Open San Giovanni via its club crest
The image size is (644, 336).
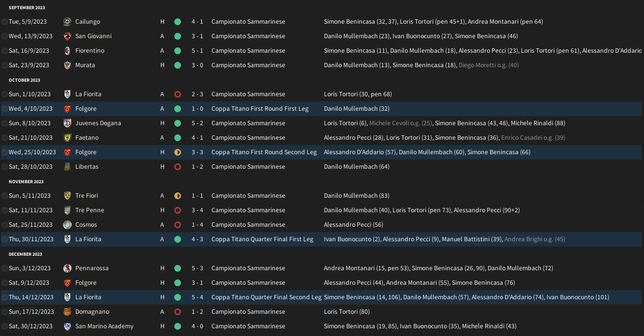(68, 36)
